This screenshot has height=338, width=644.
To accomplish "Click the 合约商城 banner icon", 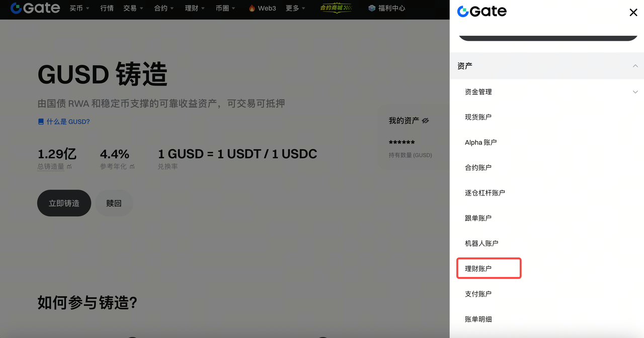I will 336,8.
